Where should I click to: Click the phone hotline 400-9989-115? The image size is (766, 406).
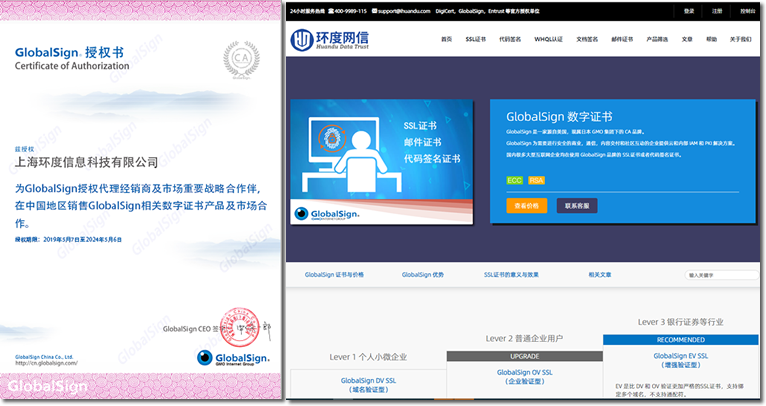[x=347, y=11]
